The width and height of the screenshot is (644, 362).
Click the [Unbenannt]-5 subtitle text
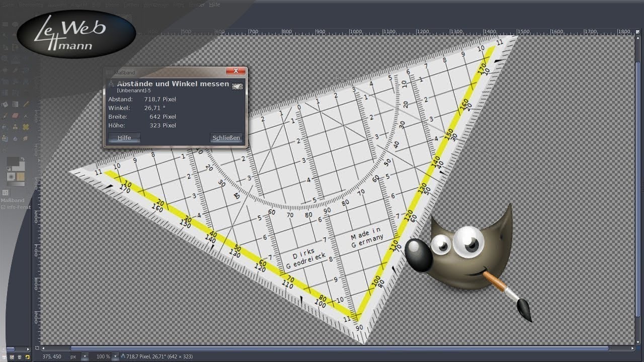click(x=134, y=90)
